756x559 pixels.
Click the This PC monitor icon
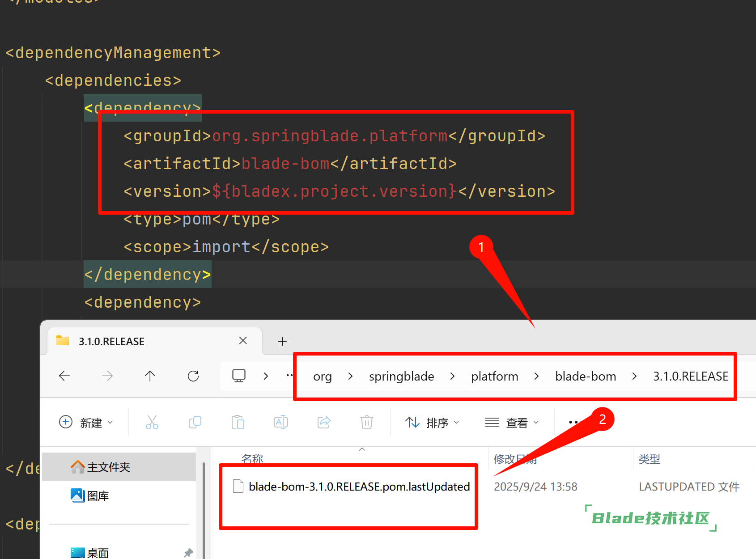click(239, 376)
